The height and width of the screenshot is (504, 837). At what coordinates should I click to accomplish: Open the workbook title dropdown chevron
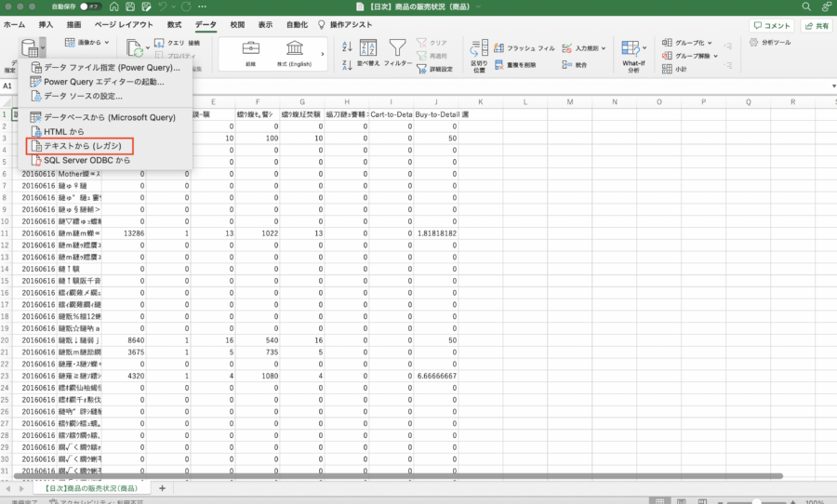(478, 7)
